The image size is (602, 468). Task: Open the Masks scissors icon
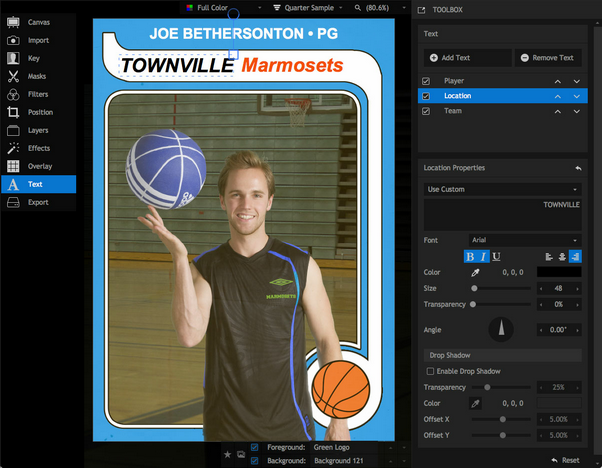pyautogui.click(x=13, y=76)
